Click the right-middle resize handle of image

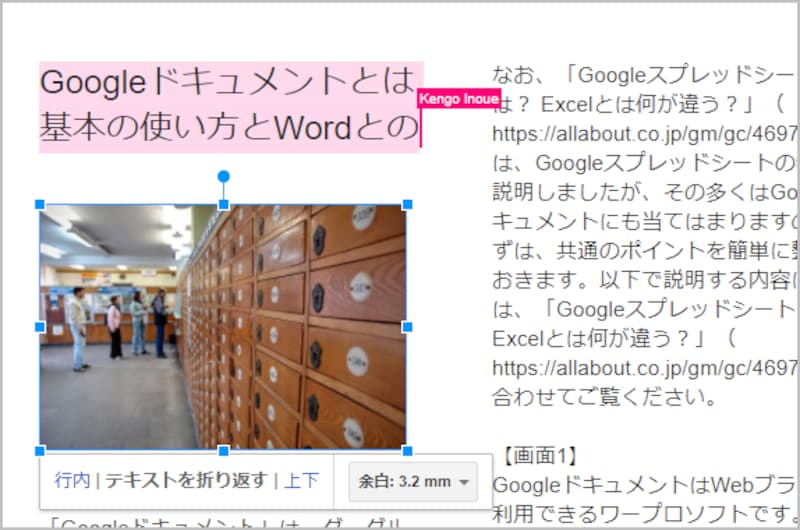pyautogui.click(x=407, y=327)
